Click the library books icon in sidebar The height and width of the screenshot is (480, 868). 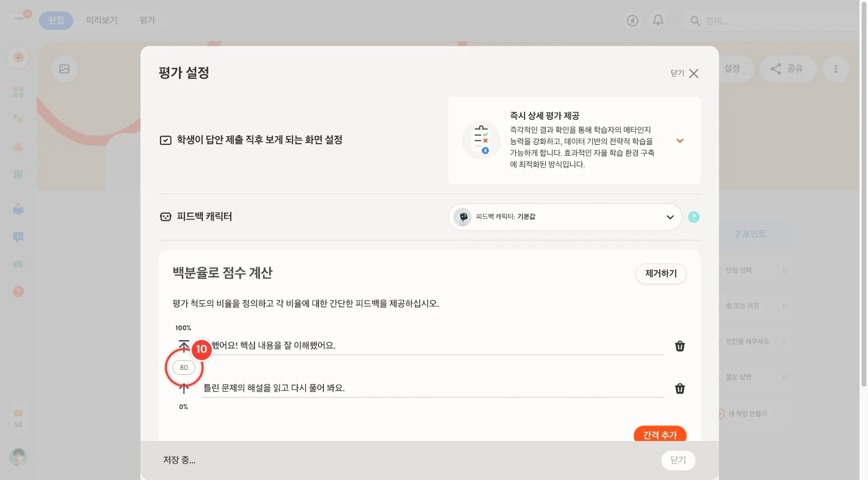[18, 174]
